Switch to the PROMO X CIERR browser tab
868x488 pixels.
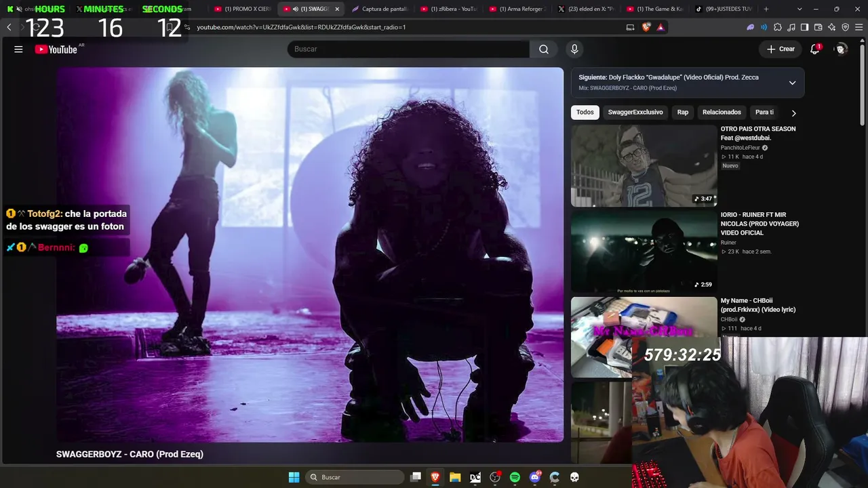click(x=241, y=9)
